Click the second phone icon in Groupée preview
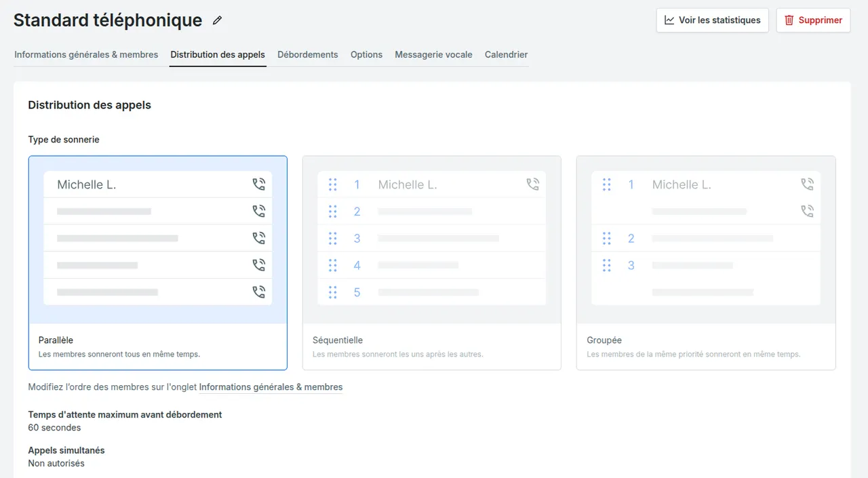The height and width of the screenshot is (478, 868). coord(806,212)
